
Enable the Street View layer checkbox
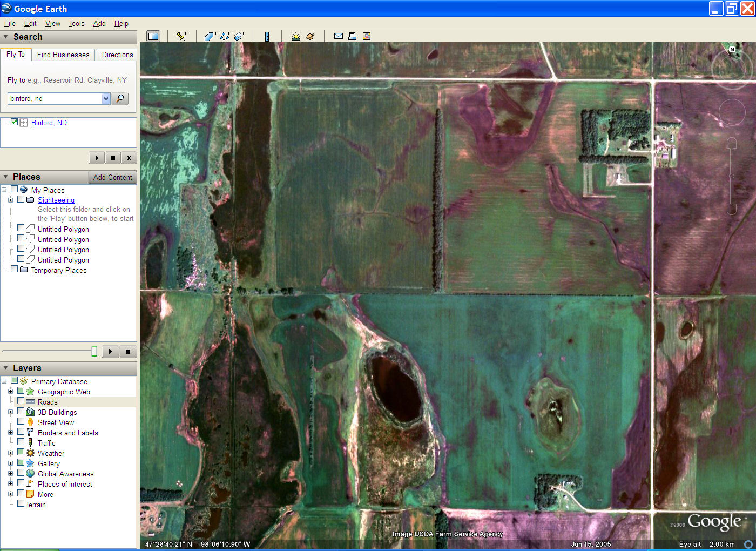21,421
